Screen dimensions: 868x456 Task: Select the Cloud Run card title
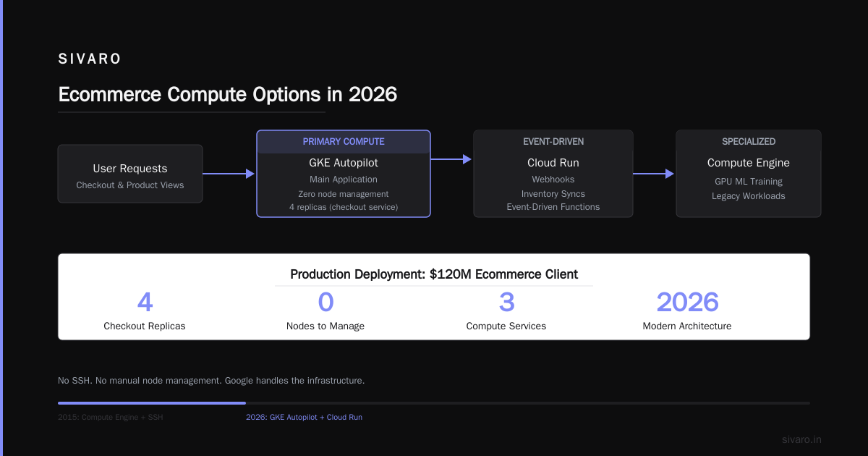coord(553,163)
